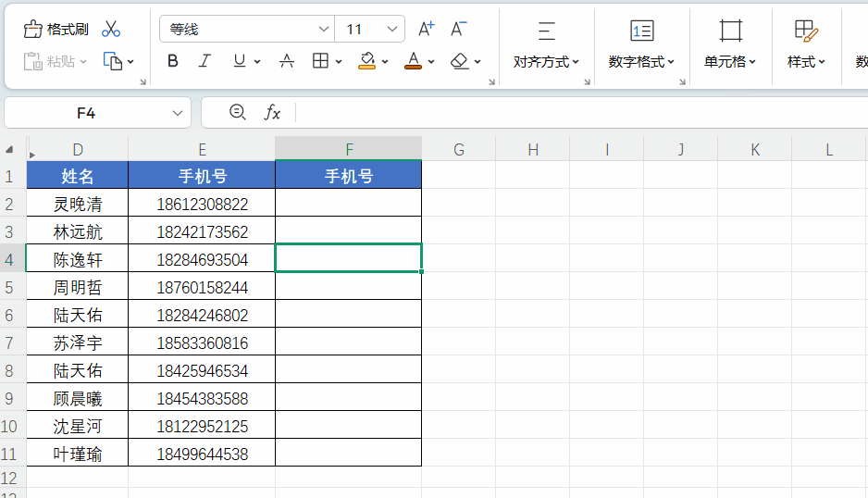The image size is (868, 498).
Task: Open clipboard group dialog launcher
Action: (x=143, y=82)
